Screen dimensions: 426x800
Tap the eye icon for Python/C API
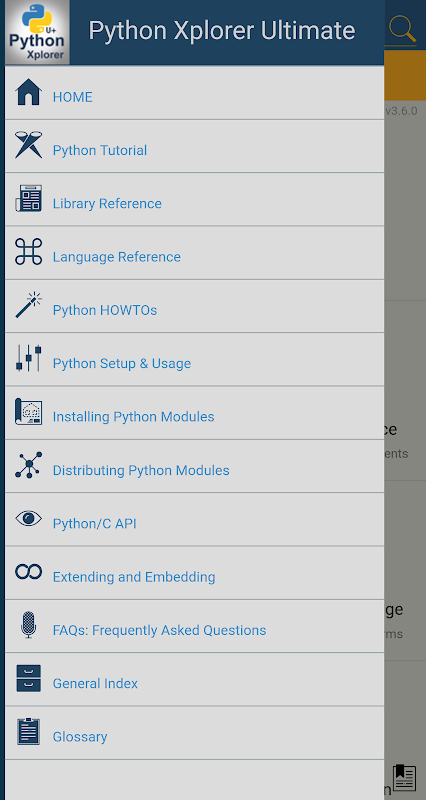coord(29,518)
